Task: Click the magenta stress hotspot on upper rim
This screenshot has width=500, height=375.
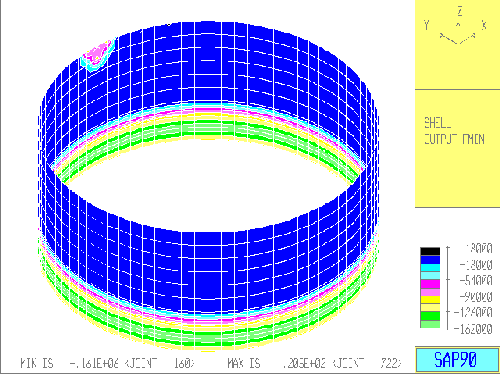Action: (x=97, y=53)
